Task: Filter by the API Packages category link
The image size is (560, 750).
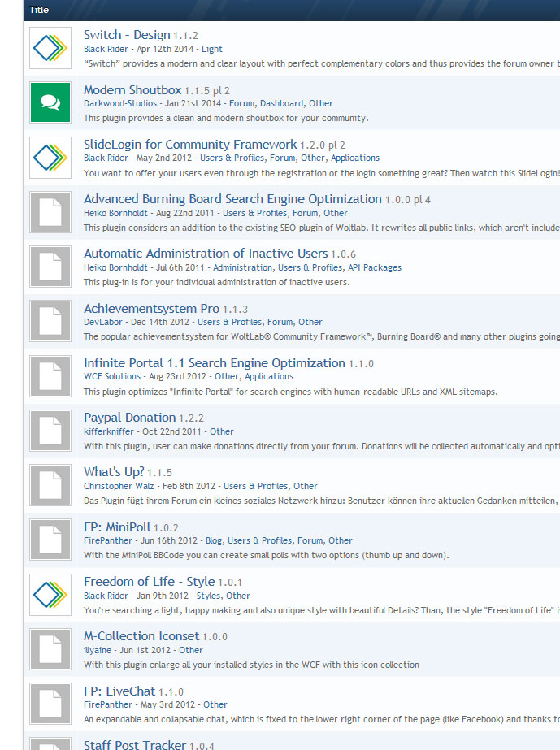Action: click(375, 267)
